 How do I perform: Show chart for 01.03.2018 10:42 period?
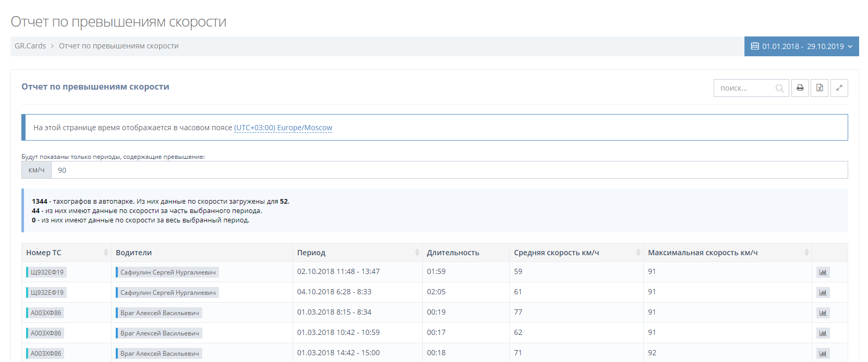(x=823, y=333)
